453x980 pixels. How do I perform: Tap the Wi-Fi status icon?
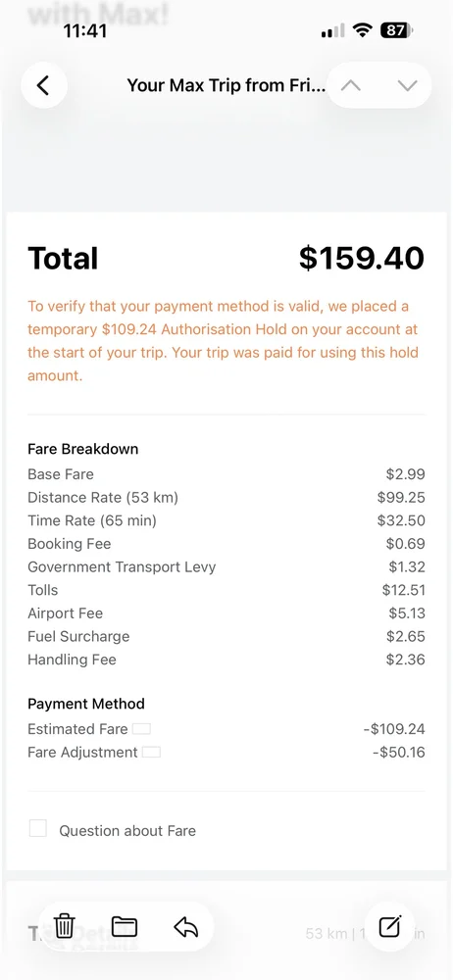[x=362, y=30]
